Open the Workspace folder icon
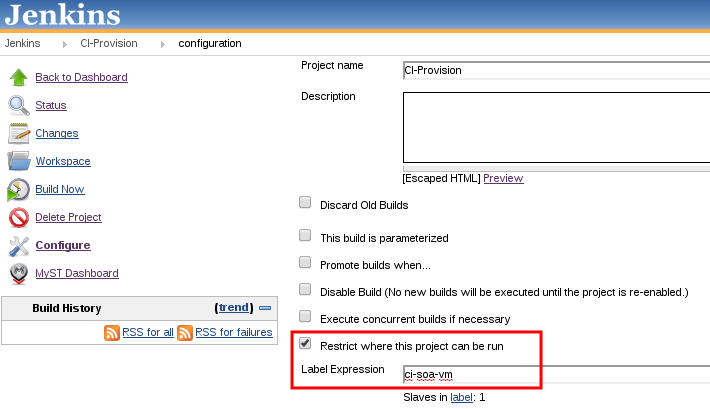The image size is (710, 409). point(19,161)
